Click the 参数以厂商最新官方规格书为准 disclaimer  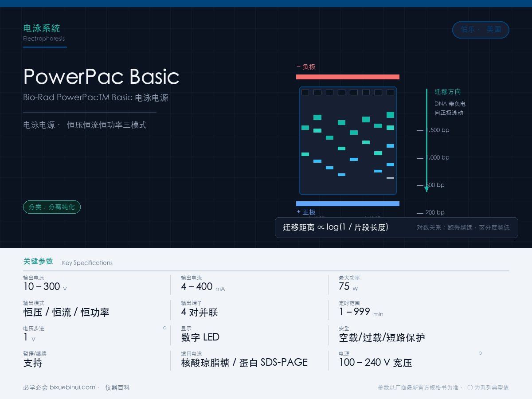[x=418, y=387]
